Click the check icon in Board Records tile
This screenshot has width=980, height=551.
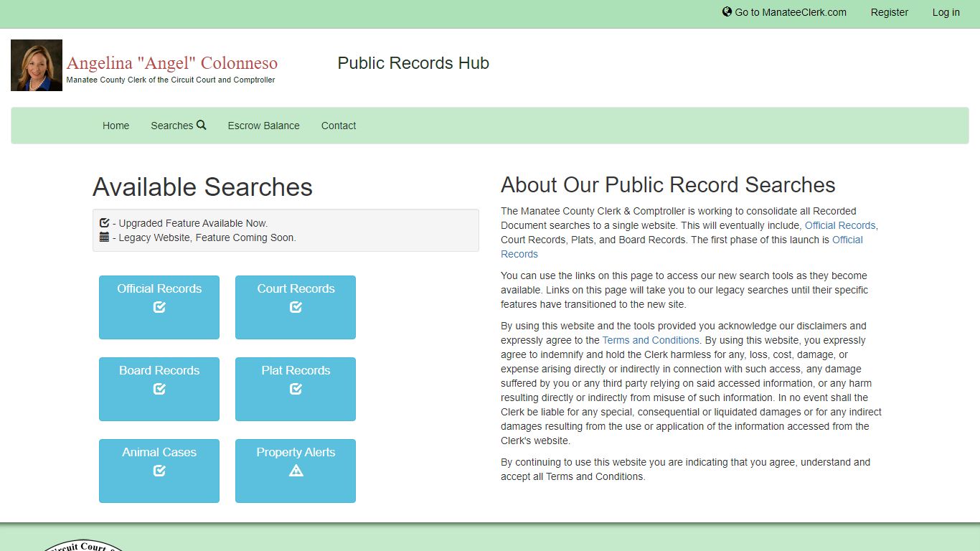(x=159, y=389)
